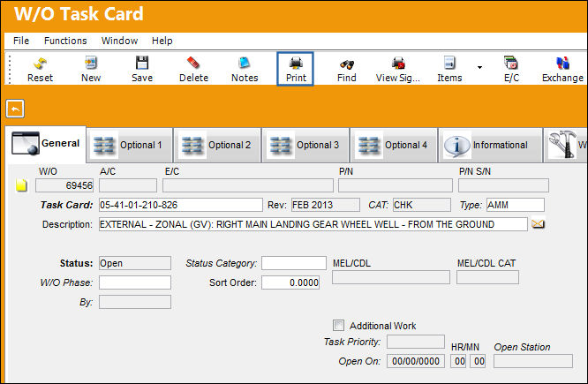The height and width of the screenshot is (384, 588).
Task: Click the Status Category input field
Action: click(294, 263)
